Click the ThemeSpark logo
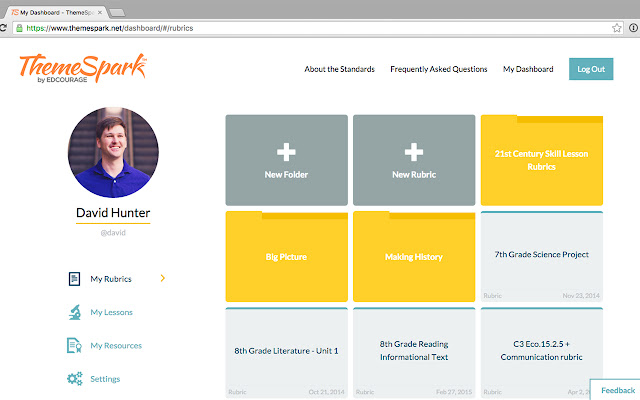This screenshot has width=640, height=400. pos(83,68)
